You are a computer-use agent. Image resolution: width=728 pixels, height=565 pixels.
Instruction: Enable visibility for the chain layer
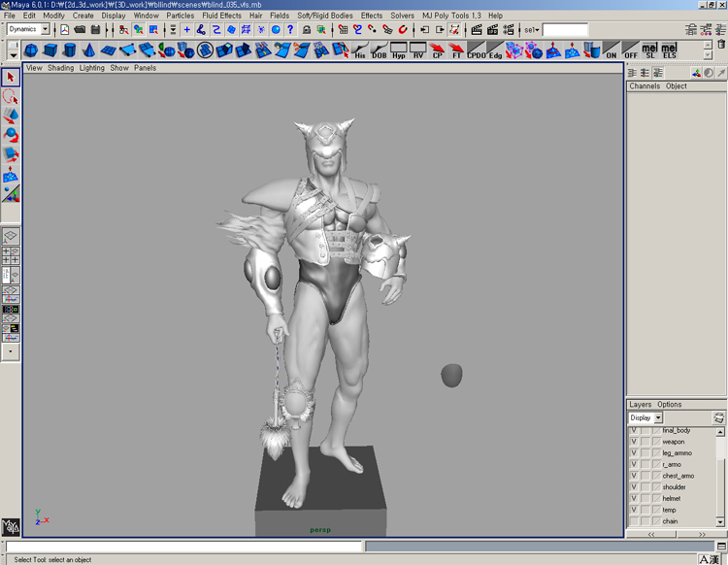634,521
